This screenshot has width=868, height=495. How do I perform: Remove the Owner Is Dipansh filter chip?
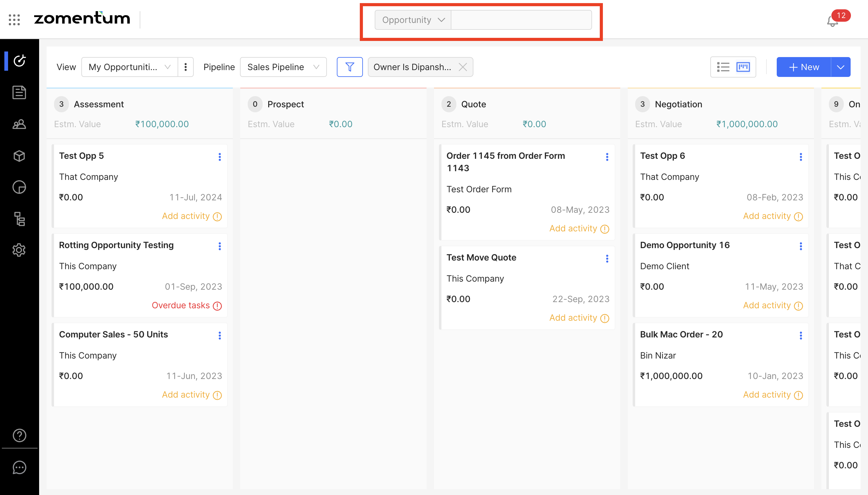click(x=463, y=67)
